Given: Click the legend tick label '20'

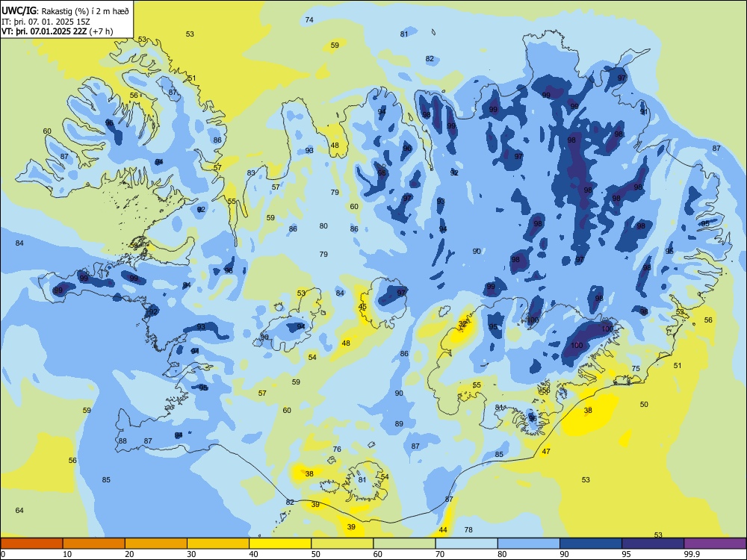Looking at the screenshot, I should [129, 554].
